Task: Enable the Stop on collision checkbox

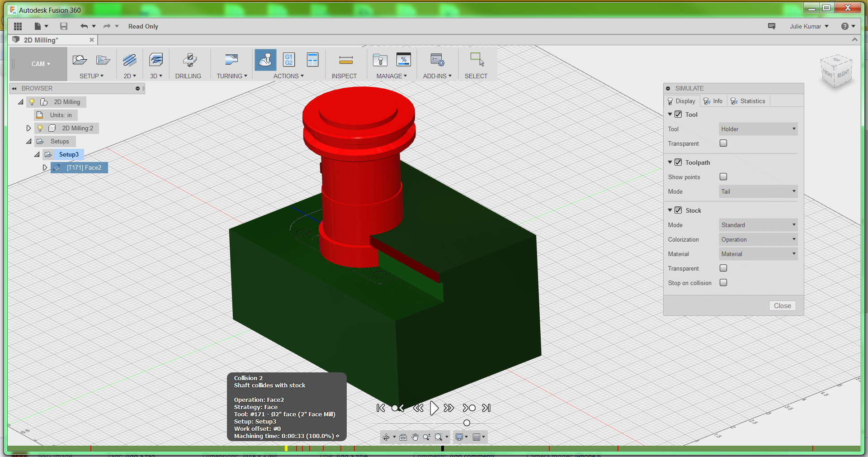Action: (x=723, y=283)
